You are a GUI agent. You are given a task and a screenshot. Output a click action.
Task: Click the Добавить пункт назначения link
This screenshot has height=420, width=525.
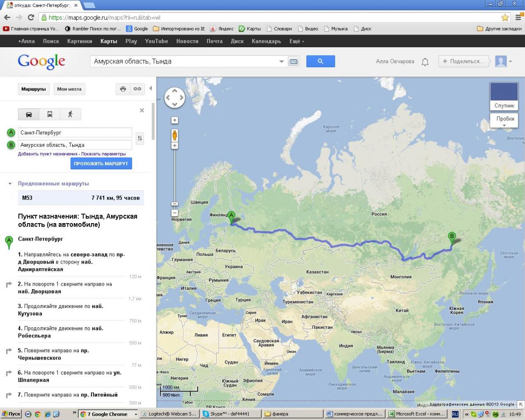(x=48, y=154)
